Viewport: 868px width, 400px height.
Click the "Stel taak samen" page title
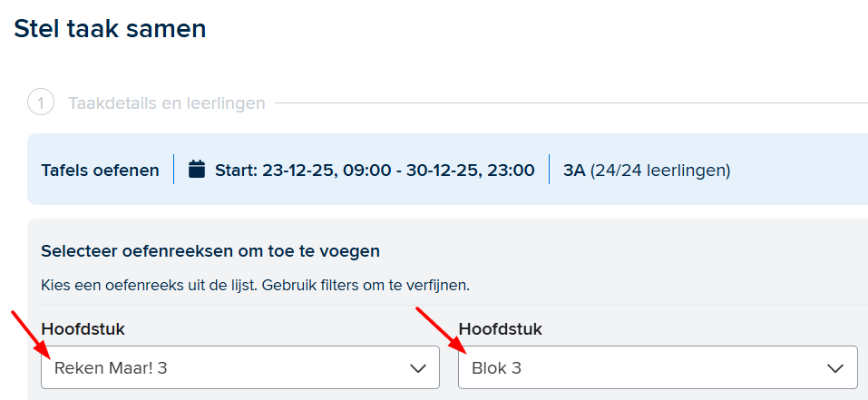(110, 29)
